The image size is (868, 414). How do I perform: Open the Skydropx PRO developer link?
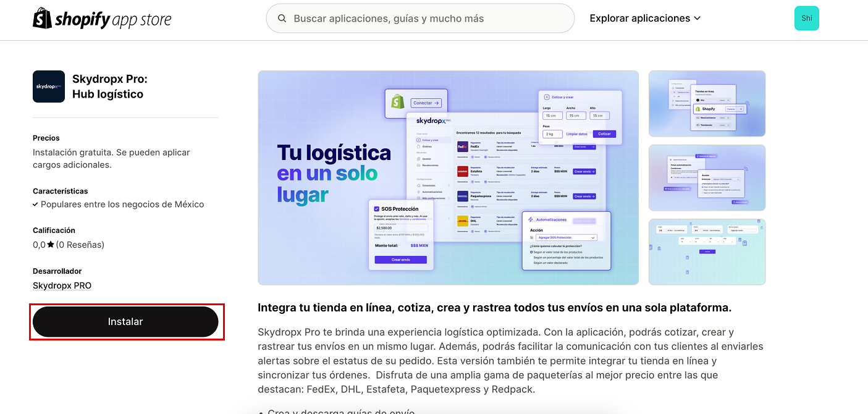pos(62,285)
